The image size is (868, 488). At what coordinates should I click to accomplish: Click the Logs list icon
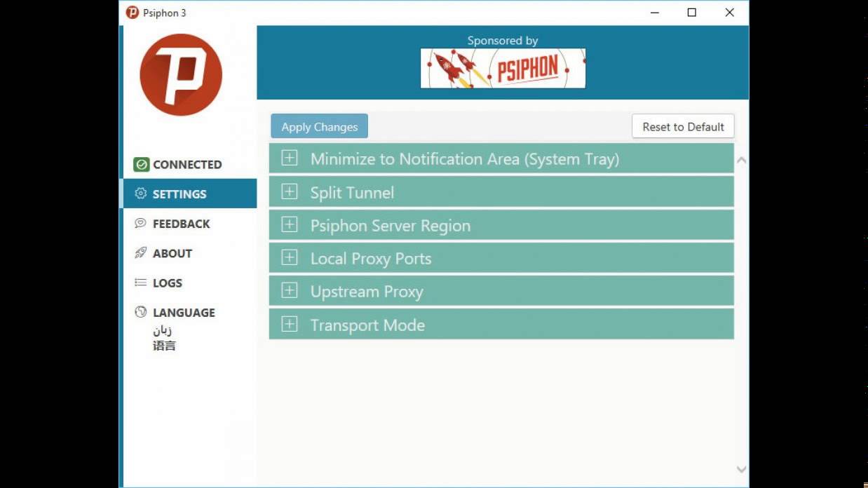(140, 283)
